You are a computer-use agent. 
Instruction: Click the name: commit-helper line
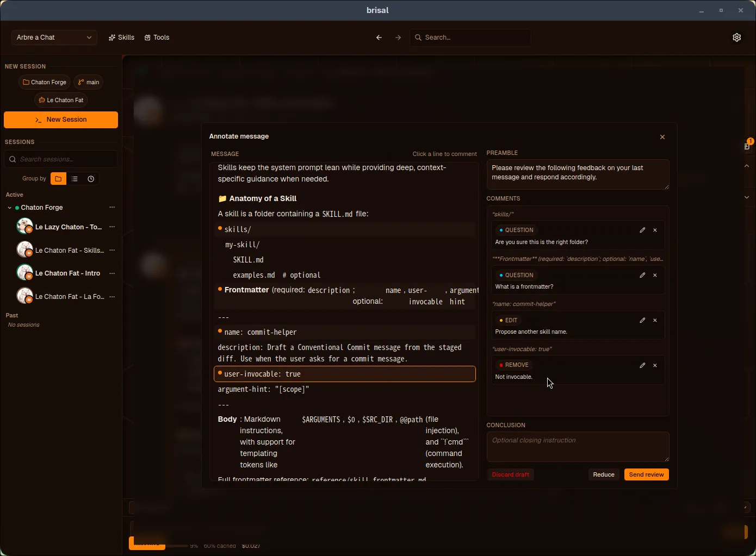point(345,332)
